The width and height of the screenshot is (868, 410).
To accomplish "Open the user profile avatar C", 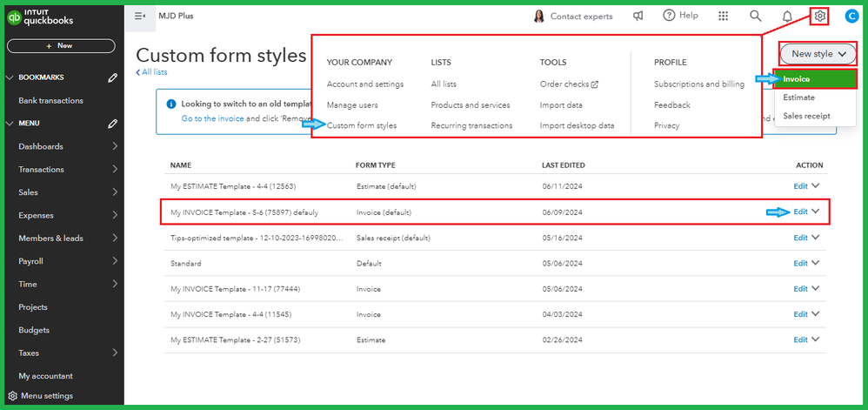I will coord(851,17).
